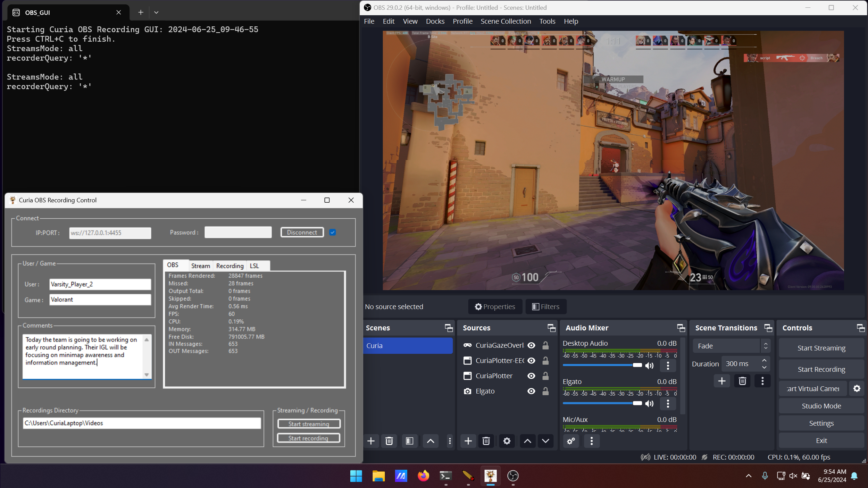Open advanced audio properties gears icon
This screenshot has width=868, height=488.
tap(571, 441)
